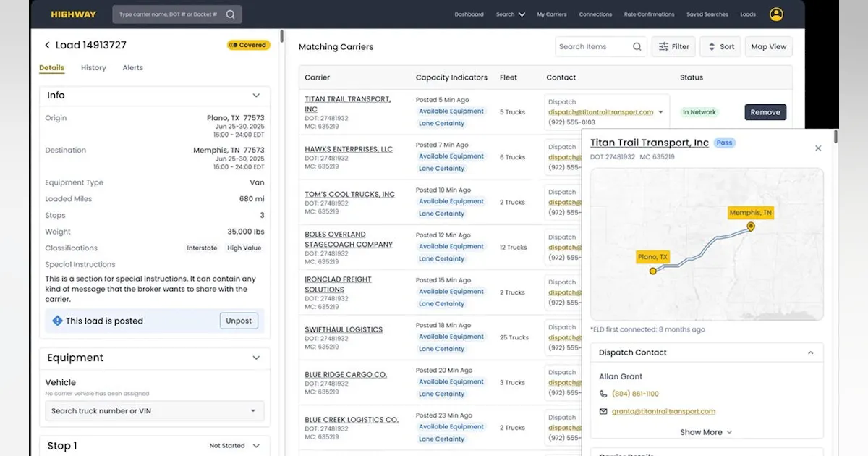
Task: Unpost this load
Action: tap(239, 321)
